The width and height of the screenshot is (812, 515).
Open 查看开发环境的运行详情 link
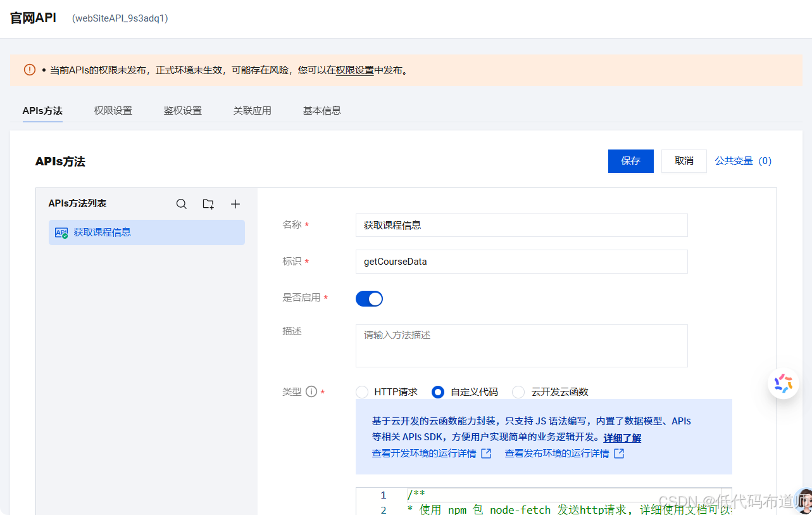click(x=424, y=454)
